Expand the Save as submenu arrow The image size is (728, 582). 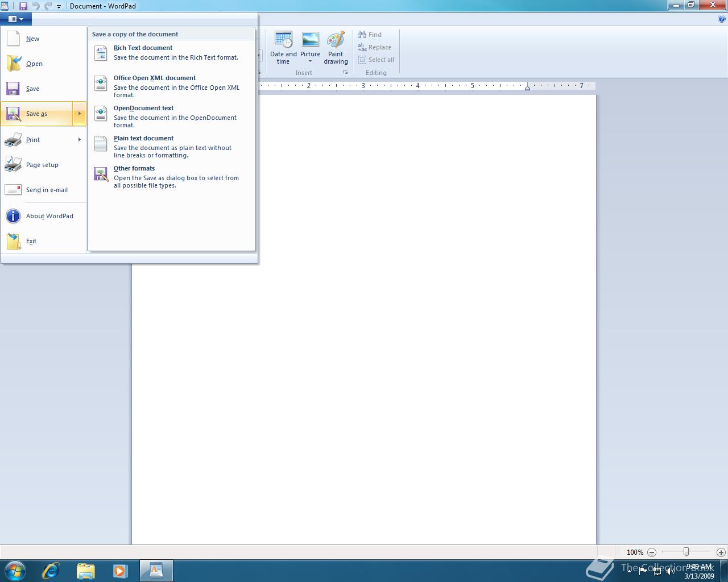pyautogui.click(x=80, y=114)
